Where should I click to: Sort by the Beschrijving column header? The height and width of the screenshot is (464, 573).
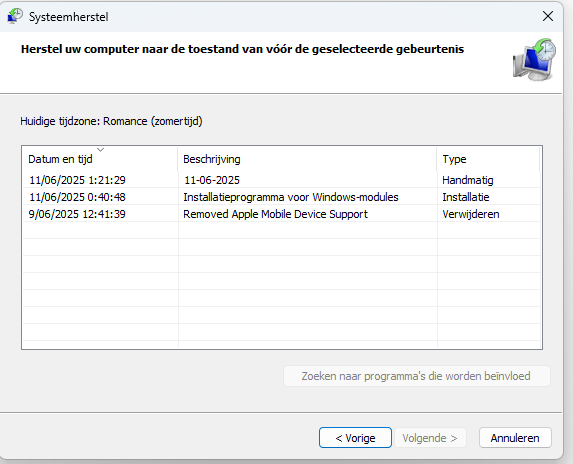tap(307, 159)
